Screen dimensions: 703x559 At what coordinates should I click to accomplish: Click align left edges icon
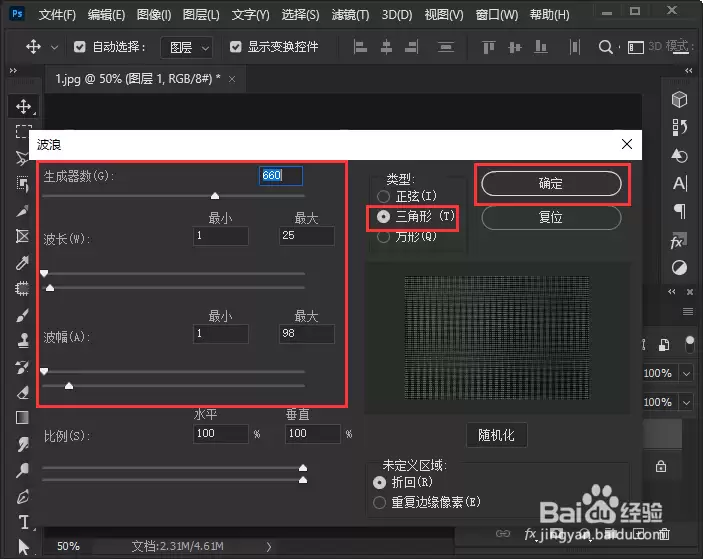click(360, 47)
